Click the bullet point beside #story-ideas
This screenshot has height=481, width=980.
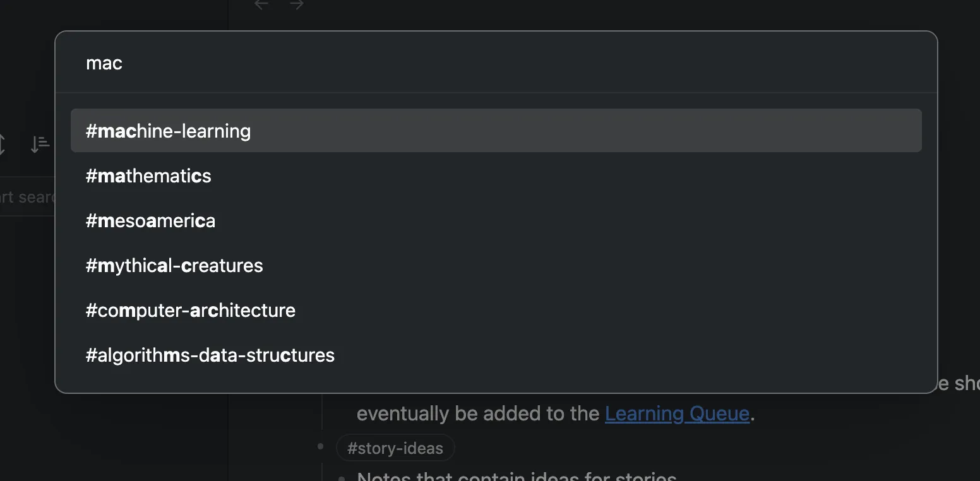[320, 446]
